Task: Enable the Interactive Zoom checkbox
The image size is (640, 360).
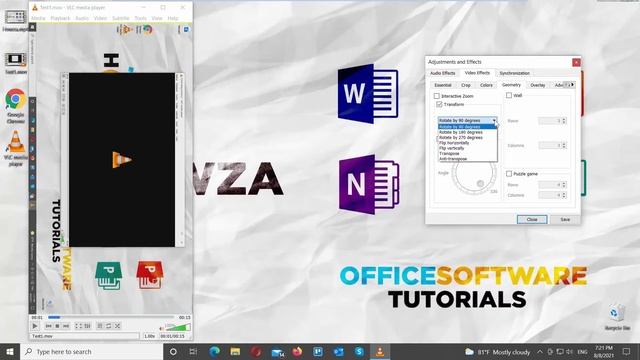Action: coord(437,96)
